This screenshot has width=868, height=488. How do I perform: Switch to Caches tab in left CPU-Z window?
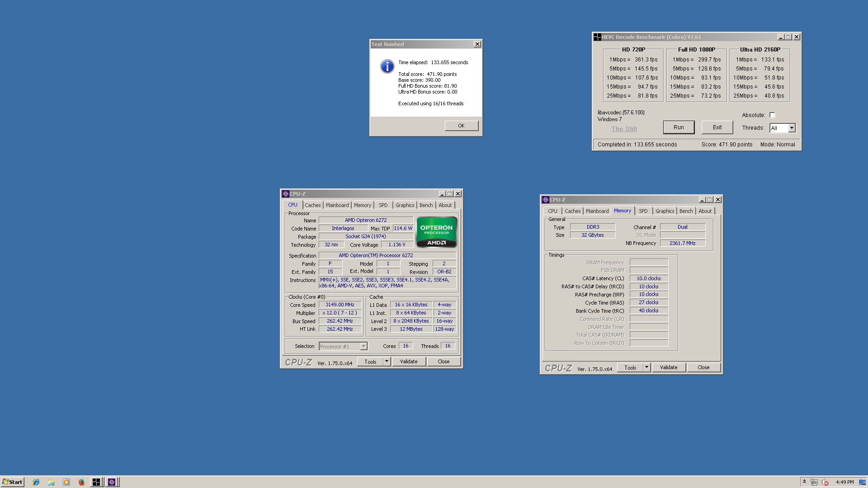pyautogui.click(x=312, y=205)
